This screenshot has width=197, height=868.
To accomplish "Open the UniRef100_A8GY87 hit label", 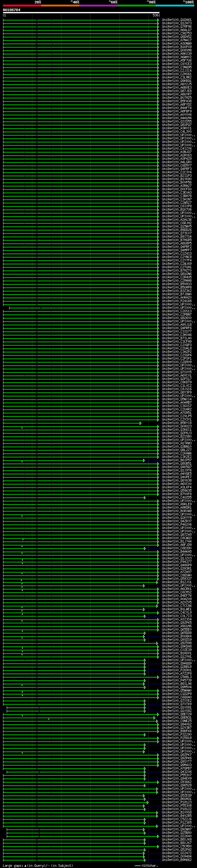I will coord(177,95).
